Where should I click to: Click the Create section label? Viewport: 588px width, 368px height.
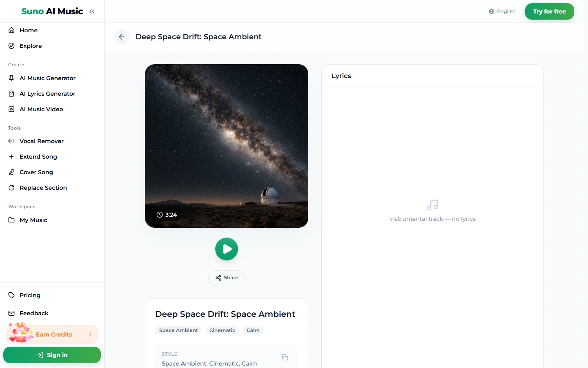pos(16,65)
